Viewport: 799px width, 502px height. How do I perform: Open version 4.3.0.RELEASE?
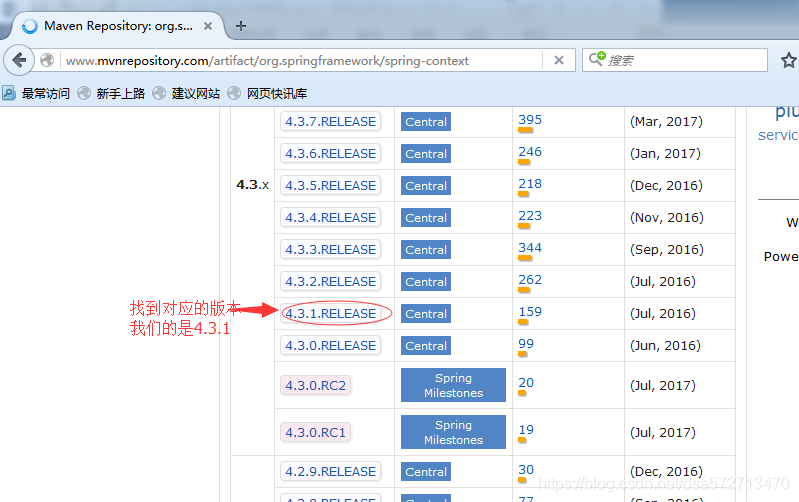pos(330,346)
